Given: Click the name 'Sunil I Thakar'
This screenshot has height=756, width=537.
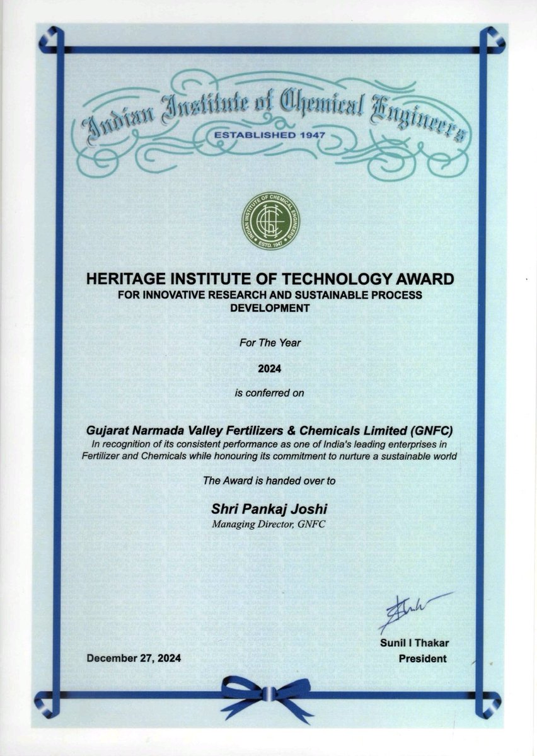Looking at the screenshot, I should pyautogui.click(x=414, y=643).
